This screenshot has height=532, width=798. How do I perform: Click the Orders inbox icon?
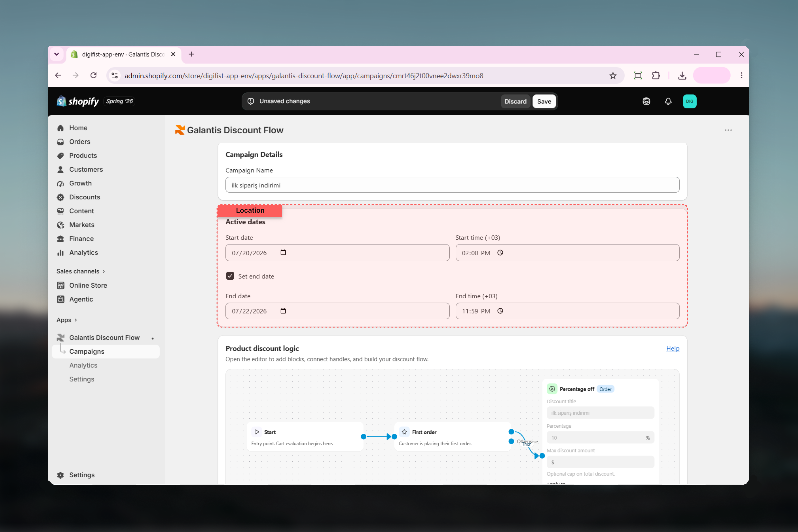(61, 142)
